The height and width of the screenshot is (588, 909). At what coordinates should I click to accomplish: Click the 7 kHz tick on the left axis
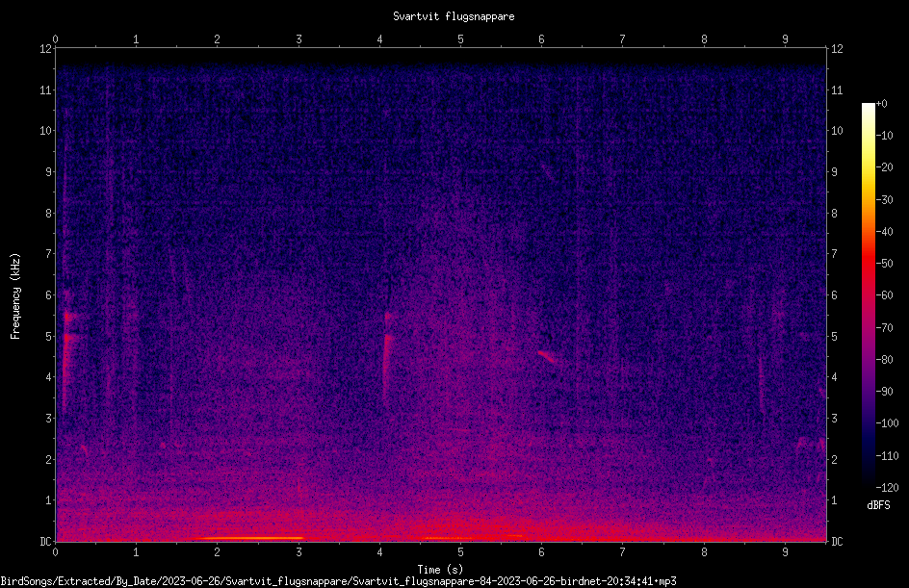coord(49,254)
